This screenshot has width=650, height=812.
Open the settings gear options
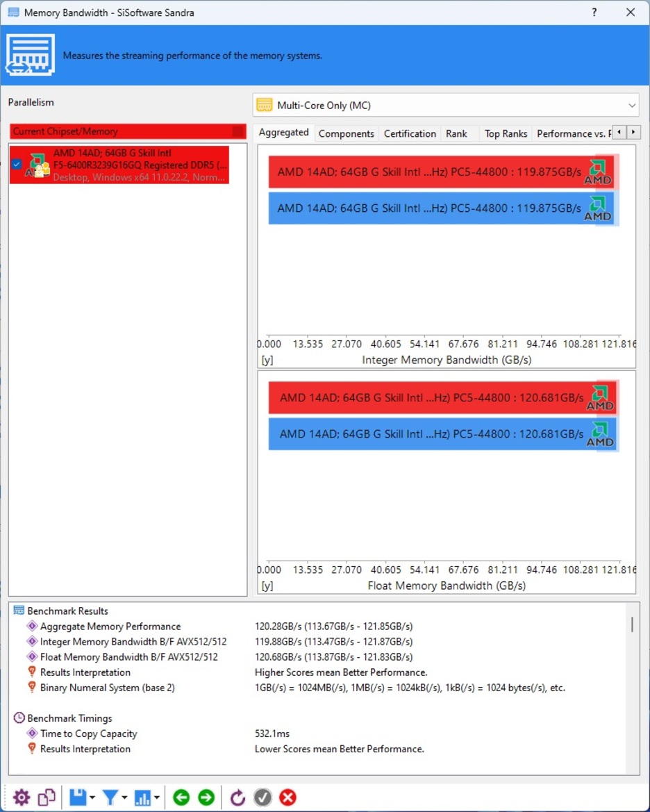coord(22,797)
